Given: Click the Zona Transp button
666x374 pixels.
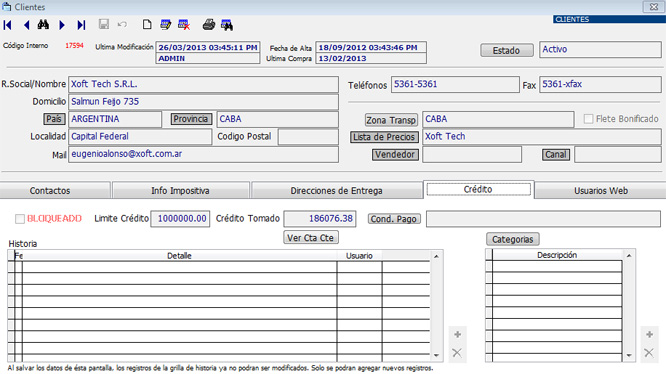Looking at the screenshot, I should click(x=391, y=120).
